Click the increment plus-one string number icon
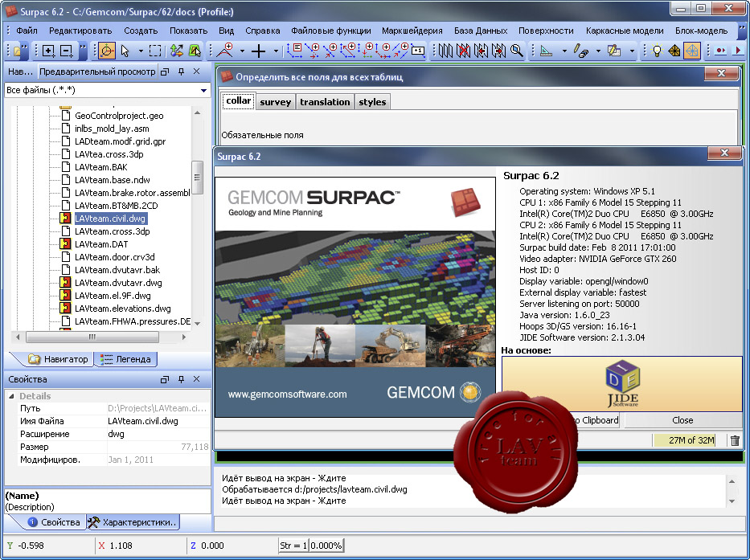The image size is (750, 560). tap(417, 51)
